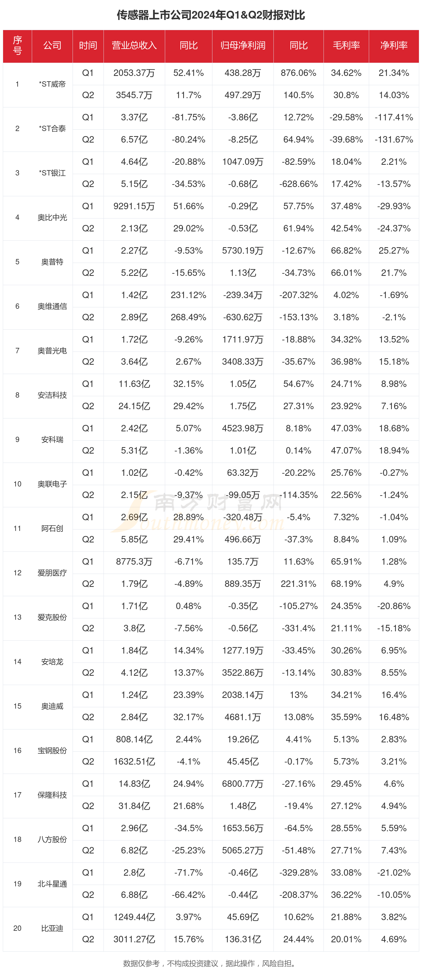Select 比亚迪 company cell
The image size is (422, 980).
(52, 928)
